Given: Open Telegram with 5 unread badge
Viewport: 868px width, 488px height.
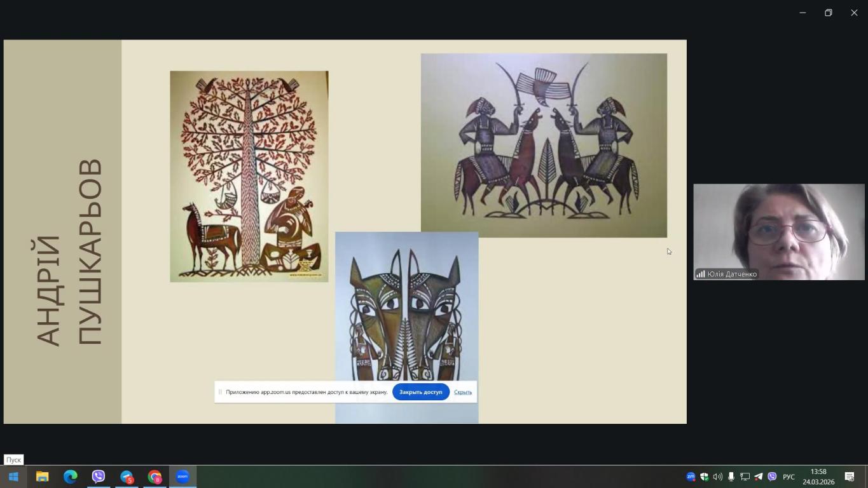Looking at the screenshot, I should 127,477.
